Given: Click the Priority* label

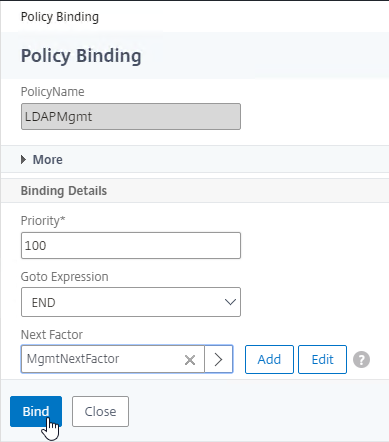Looking at the screenshot, I should [x=43, y=221].
